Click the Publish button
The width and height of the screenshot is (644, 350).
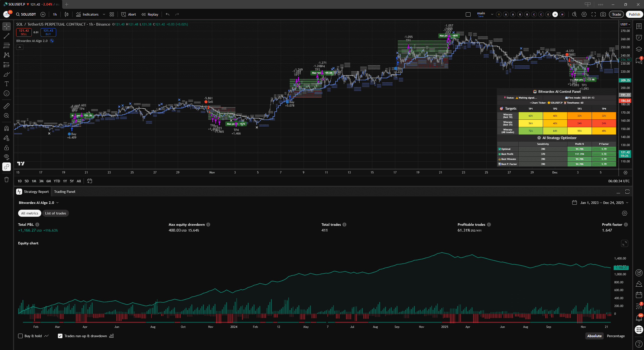(634, 14)
